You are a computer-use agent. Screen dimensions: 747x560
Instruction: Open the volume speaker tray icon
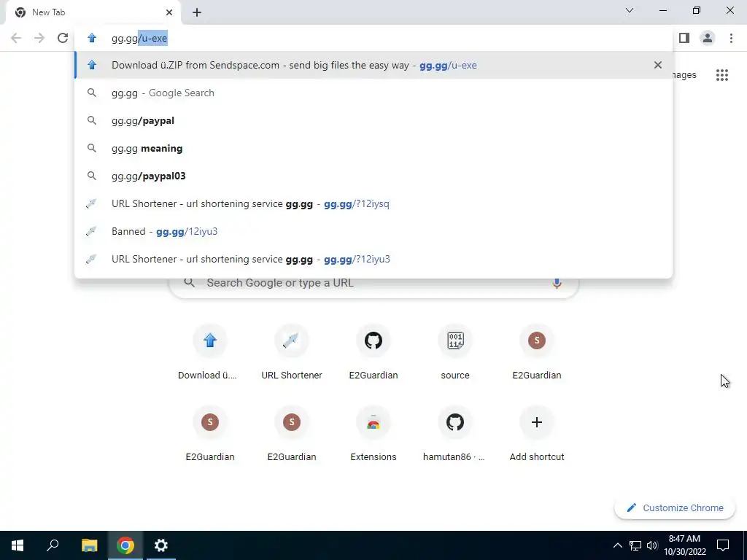[652, 545]
